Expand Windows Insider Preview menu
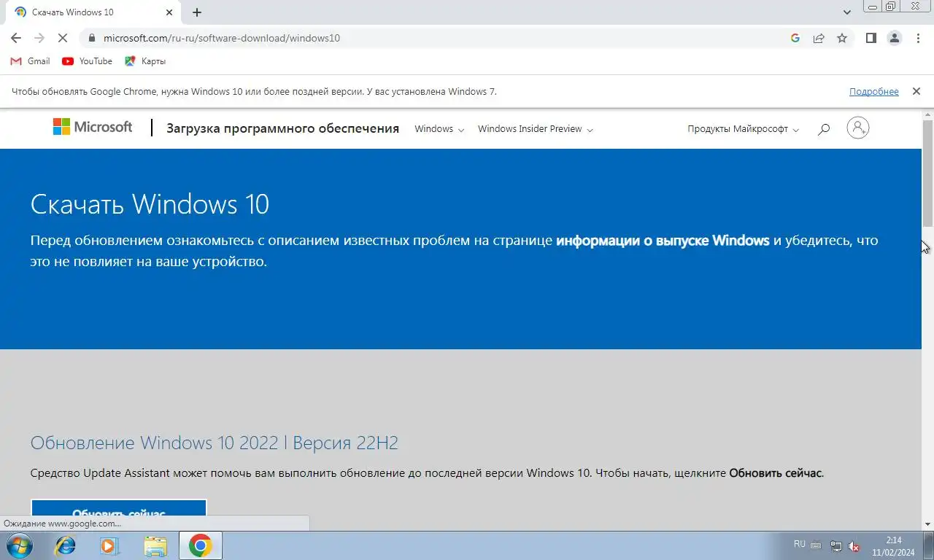This screenshot has width=934, height=560. pyautogui.click(x=535, y=129)
